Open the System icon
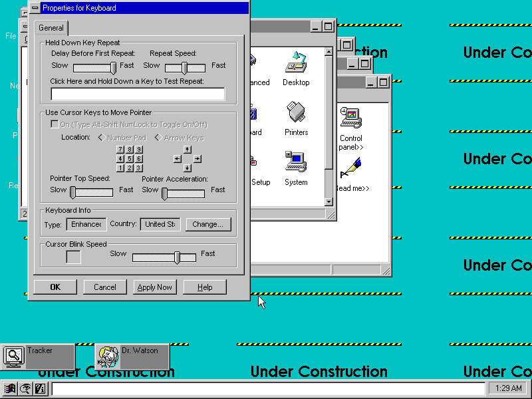 tap(296, 162)
